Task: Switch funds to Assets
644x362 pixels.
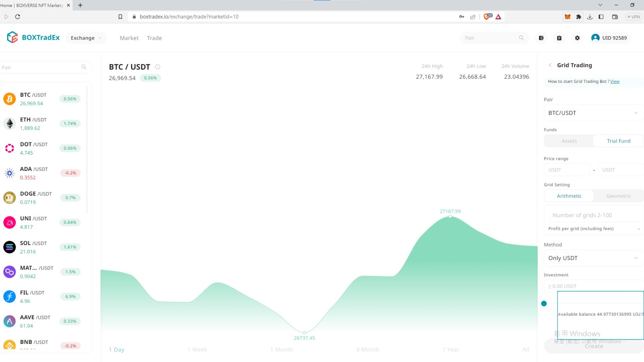Action: [x=569, y=141]
